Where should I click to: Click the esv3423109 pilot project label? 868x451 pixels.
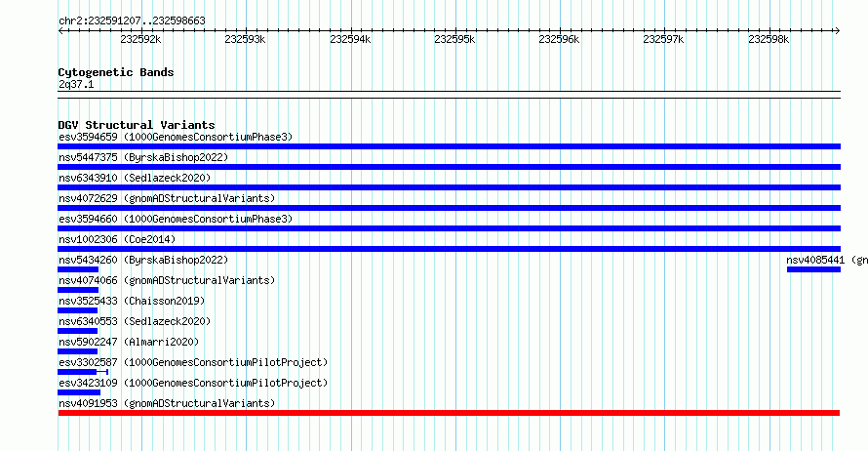pos(193,383)
